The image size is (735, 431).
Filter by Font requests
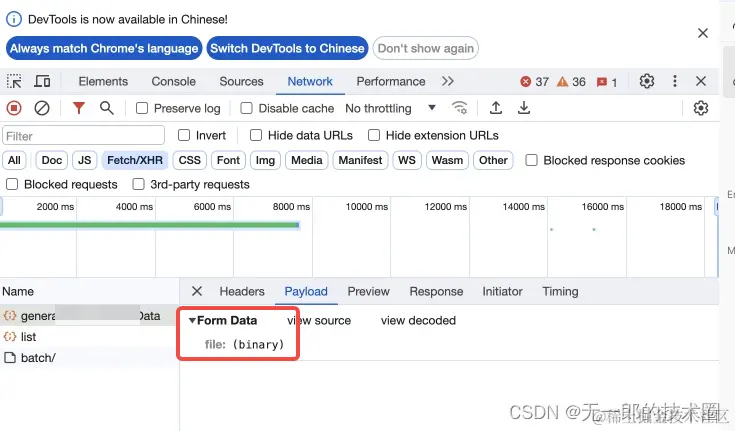[x=228, y=160]
